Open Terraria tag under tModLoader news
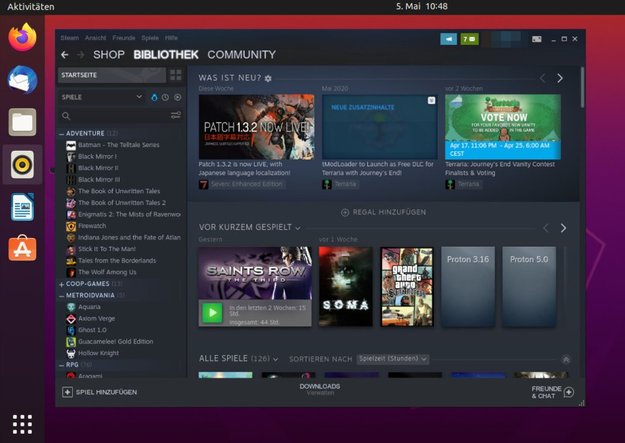Screen dimensions: 625x443 point(340,184)
